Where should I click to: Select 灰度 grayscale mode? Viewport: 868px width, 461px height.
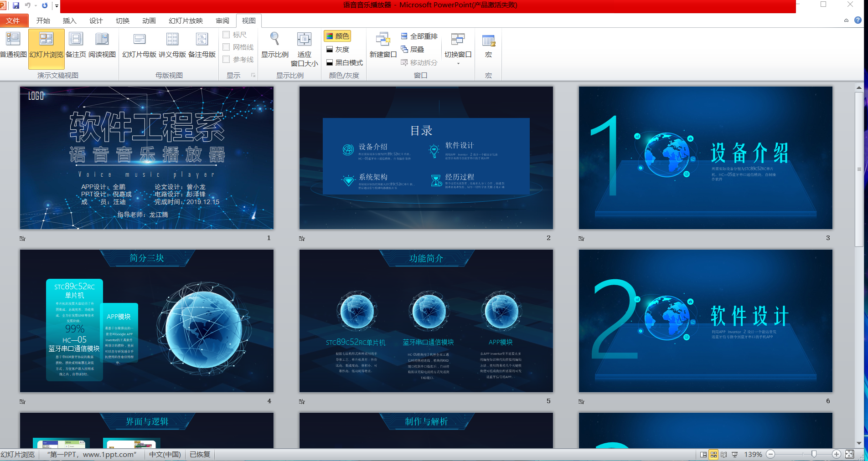tap(337, 49)
